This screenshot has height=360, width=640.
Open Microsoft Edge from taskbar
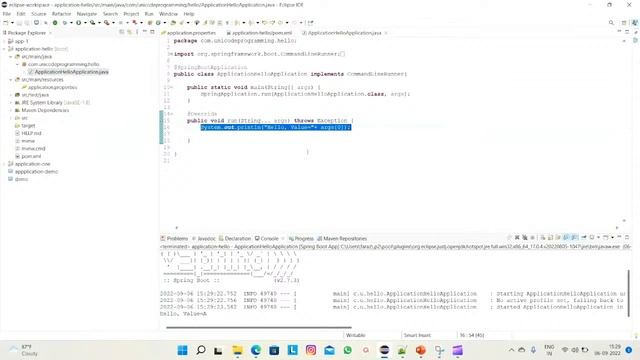[256, 350]
